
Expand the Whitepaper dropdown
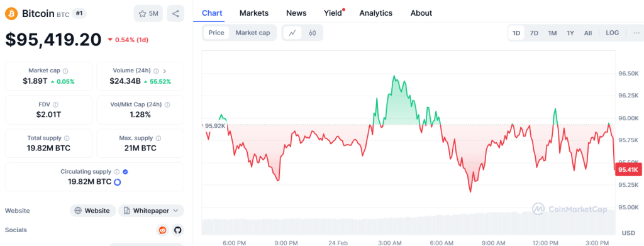pyautogui.click(x=151, y=211)
